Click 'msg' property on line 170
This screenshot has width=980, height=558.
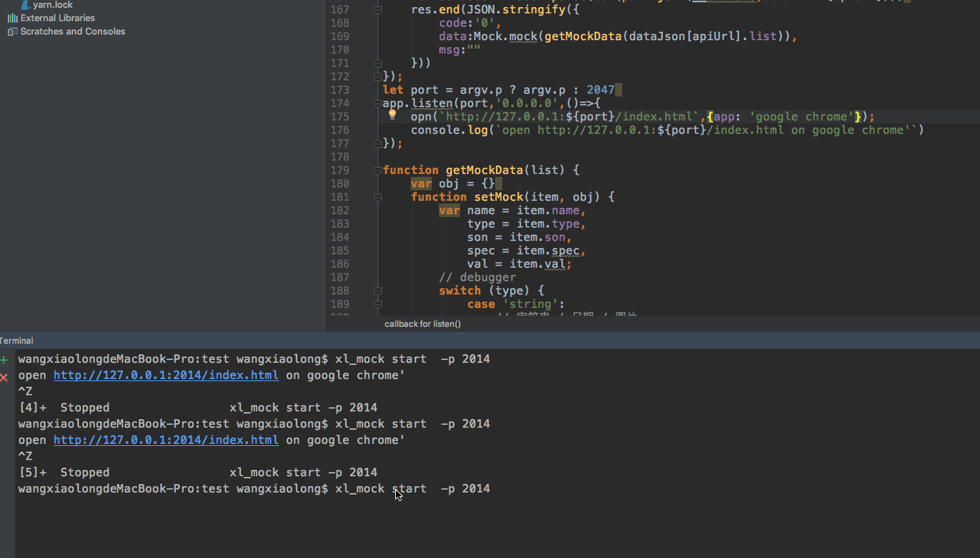click(449, 50)
